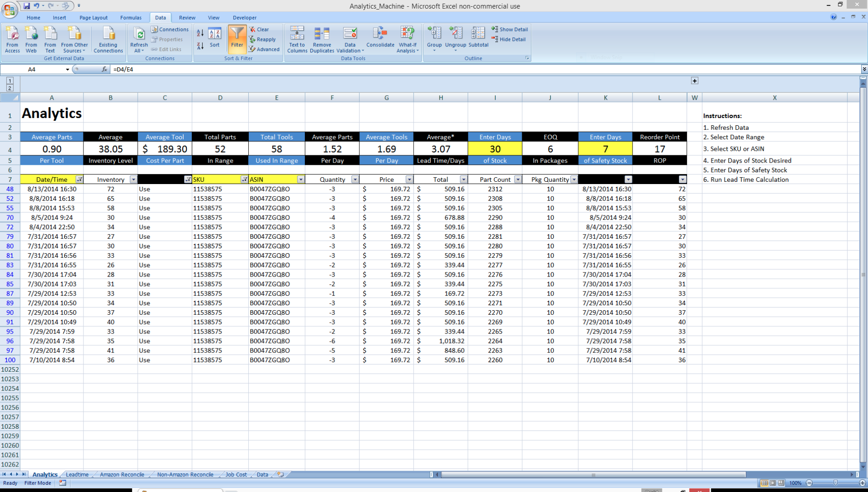Click Hide Detail in Outline group

(508, 39)
